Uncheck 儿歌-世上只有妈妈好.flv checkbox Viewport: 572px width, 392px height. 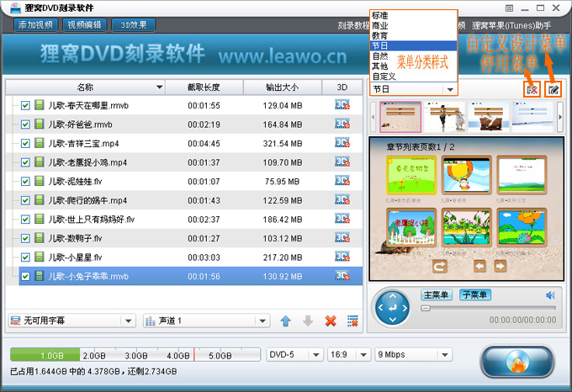point(25,220)
